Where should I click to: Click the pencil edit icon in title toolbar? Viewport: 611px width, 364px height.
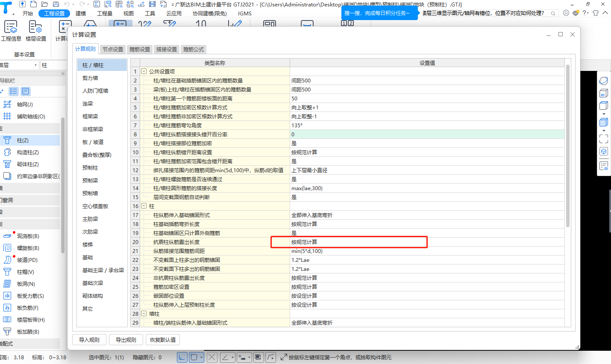pyautogui.click(x=141, y=4)
